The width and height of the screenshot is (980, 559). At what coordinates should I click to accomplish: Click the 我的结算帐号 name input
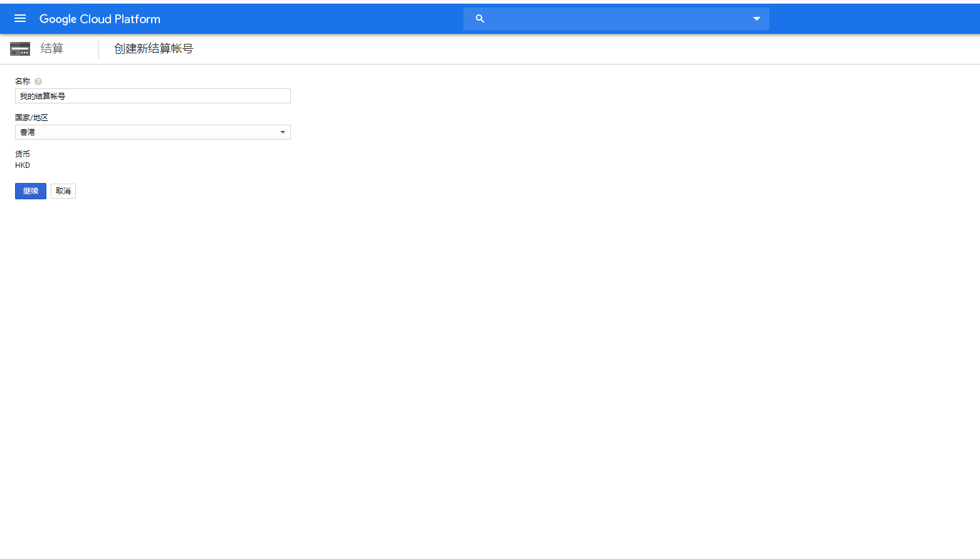(152, 96)
